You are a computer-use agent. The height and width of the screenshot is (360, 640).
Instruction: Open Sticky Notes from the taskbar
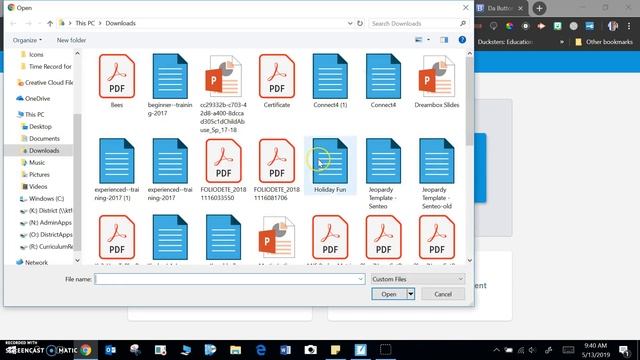pyautogui.click(x=336, y=350)
